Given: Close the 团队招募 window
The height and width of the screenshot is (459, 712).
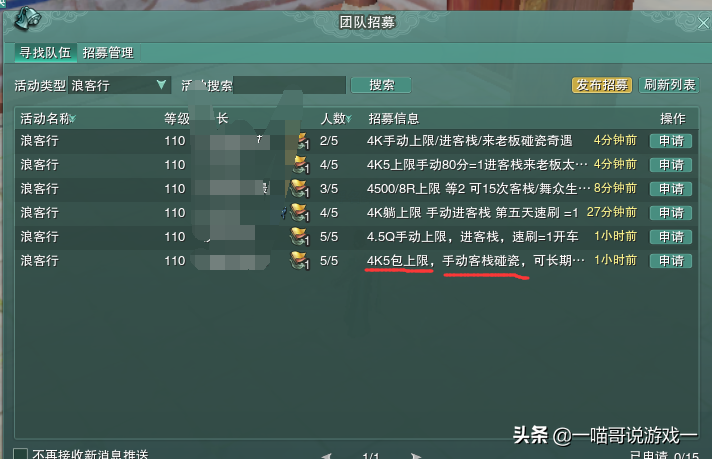Looking at the screenshot, I should click(x=704, y=23).
